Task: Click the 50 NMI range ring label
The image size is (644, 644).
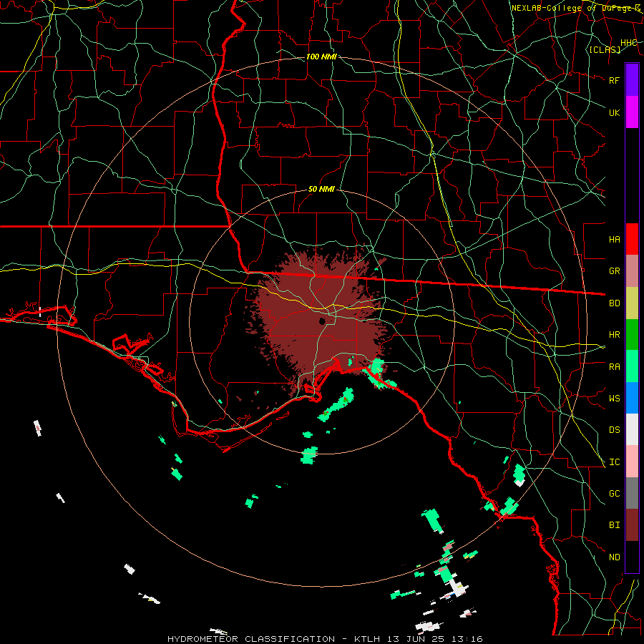Action: coord(321,189)
